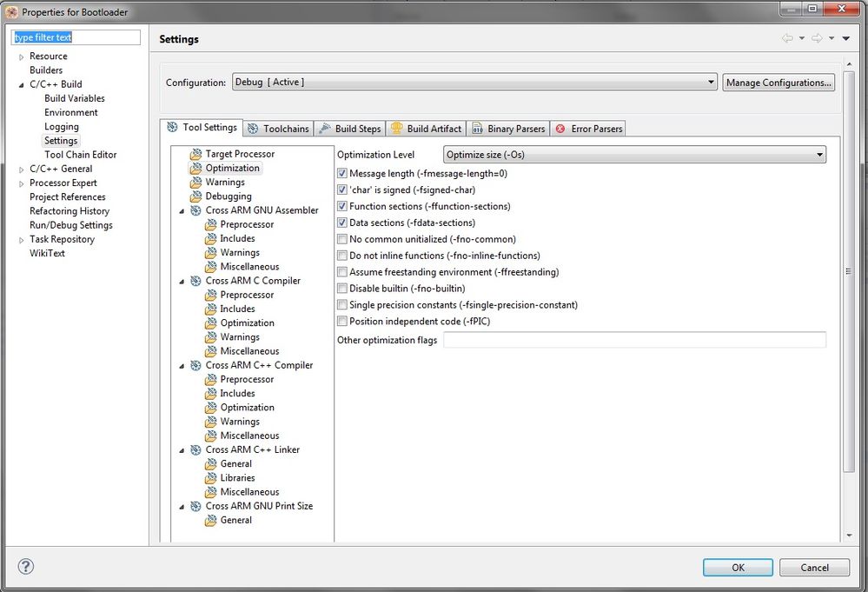Select Tool Chain Editor in the sidebar
The height and width of the screenshot is (592, 868).
click(80, 155)
